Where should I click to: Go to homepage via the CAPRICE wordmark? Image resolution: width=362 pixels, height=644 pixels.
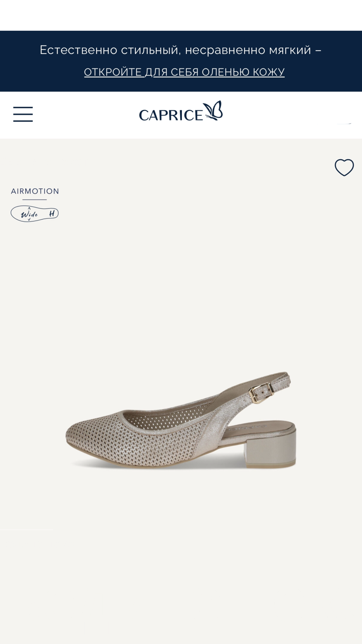pos(171,115)
